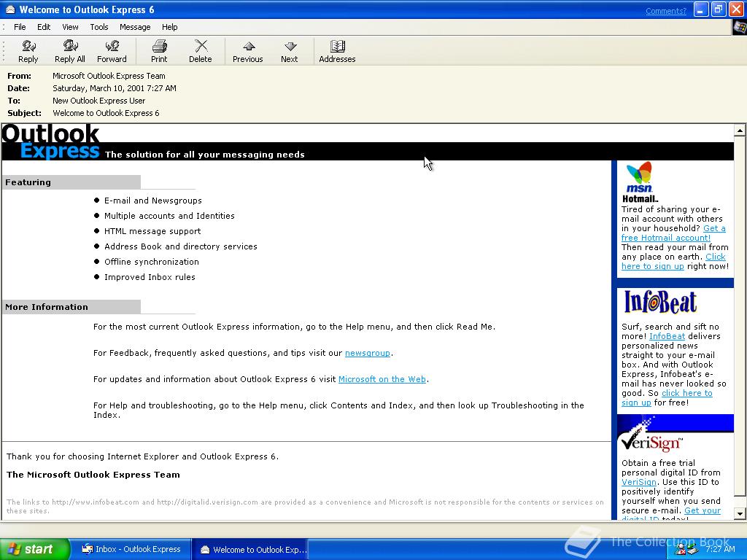747x560 pixels.
Task: Follow the newsgroup link
Action: [x=368, y=353]
